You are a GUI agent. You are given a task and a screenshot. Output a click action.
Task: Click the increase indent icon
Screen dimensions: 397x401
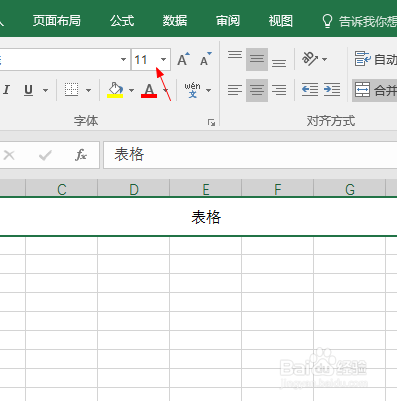click(x=332, y=90)
